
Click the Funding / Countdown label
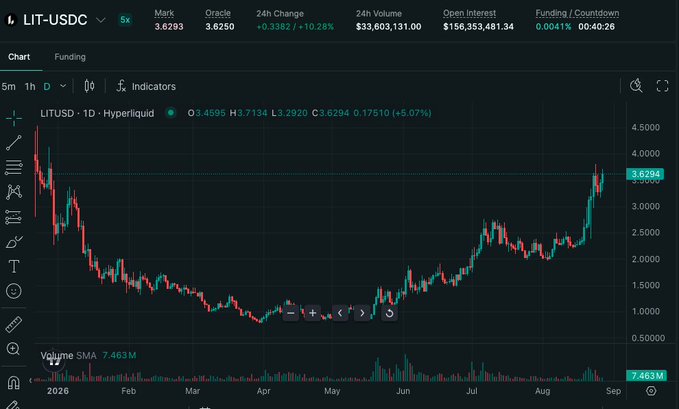tap(577, 13)
